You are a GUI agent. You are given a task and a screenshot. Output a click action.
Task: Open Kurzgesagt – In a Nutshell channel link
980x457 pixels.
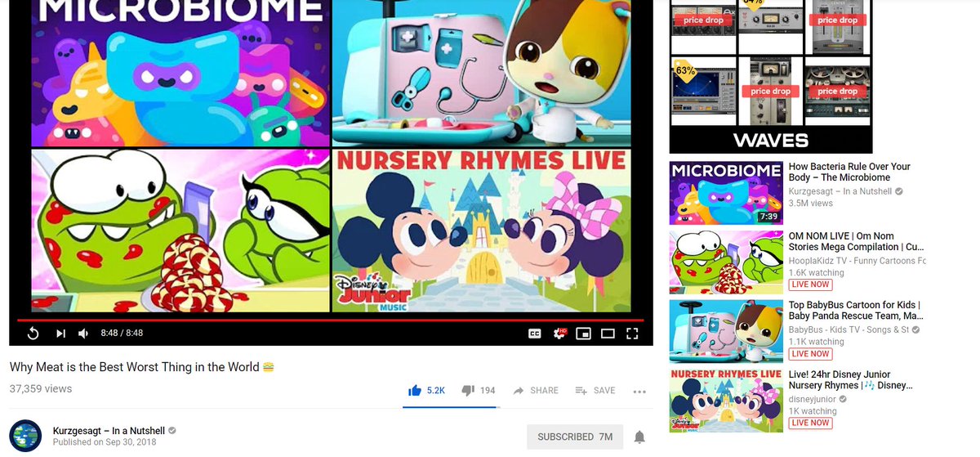point(109,430)
